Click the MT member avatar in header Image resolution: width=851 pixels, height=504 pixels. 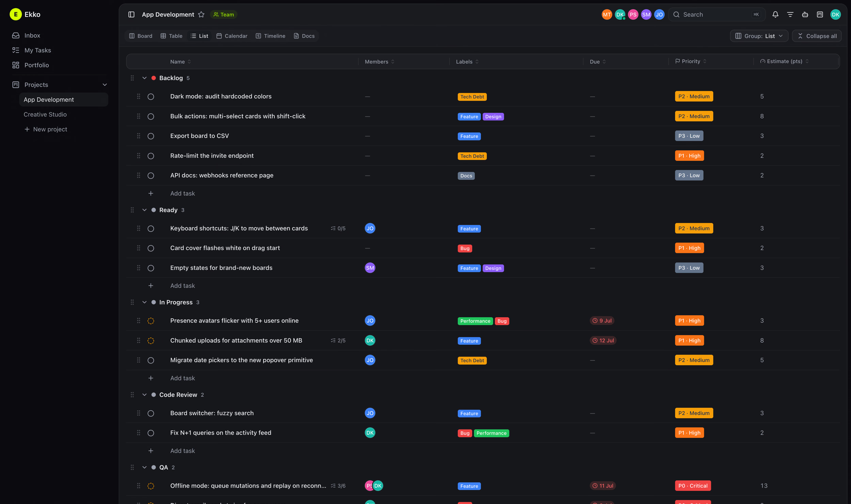(x=607, y=14)
